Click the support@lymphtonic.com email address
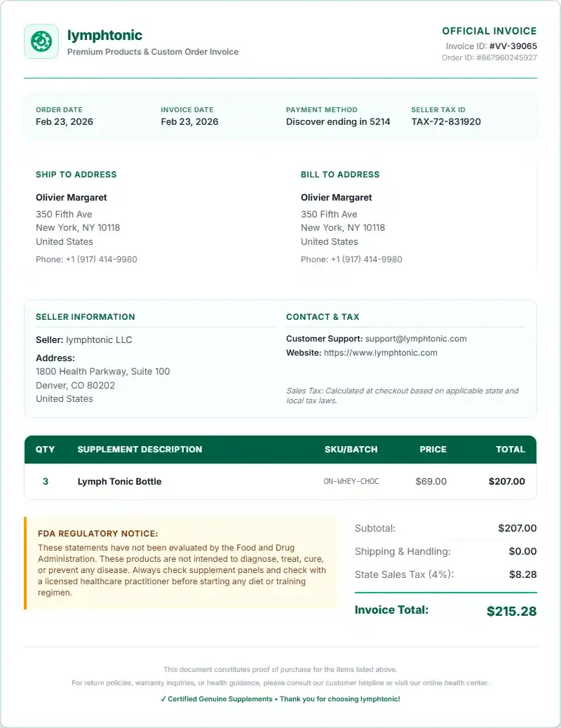561x728 pixels. pos(416,339)
